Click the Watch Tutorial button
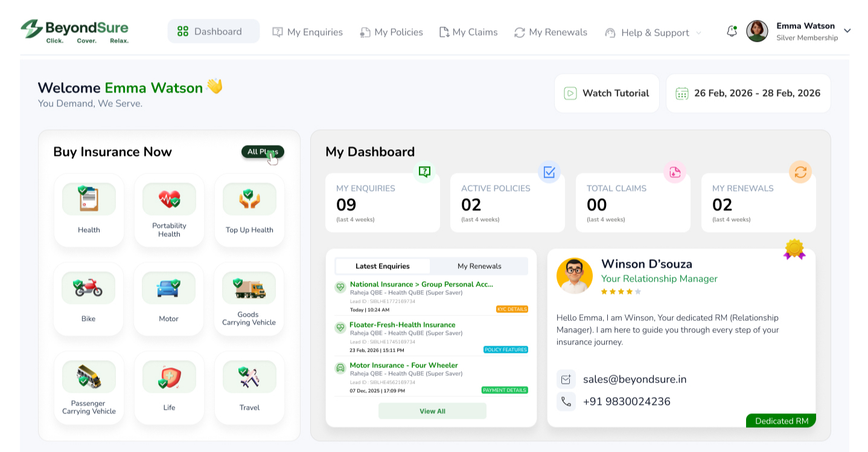Screen dimensions: 868x452 point(607,93)
